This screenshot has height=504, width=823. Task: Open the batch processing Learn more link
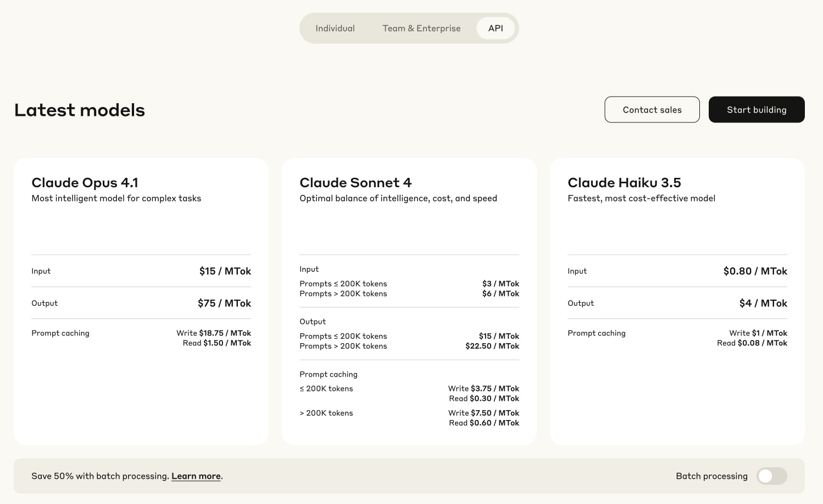pos(196,476)
